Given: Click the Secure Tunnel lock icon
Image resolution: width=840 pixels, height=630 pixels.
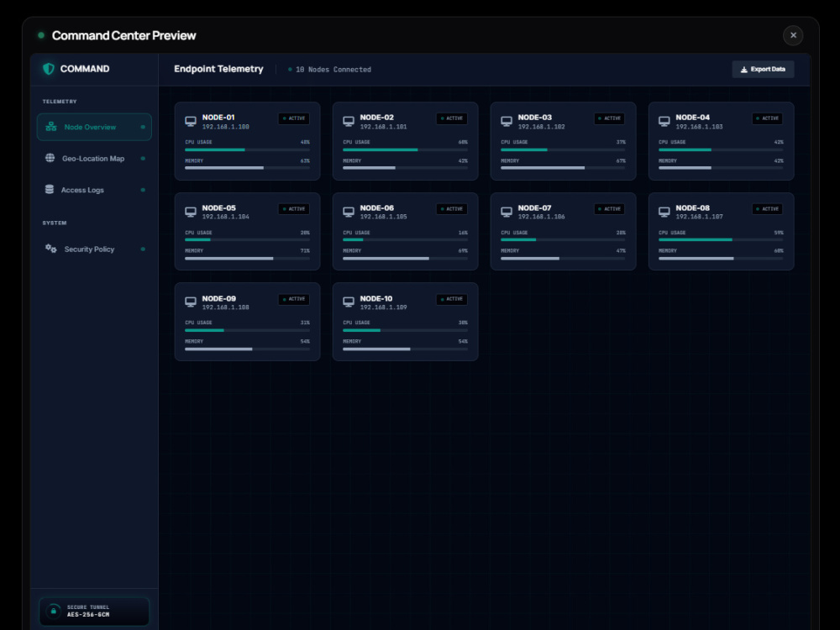Looking at the screenshot, I should [x=53, y=611].
